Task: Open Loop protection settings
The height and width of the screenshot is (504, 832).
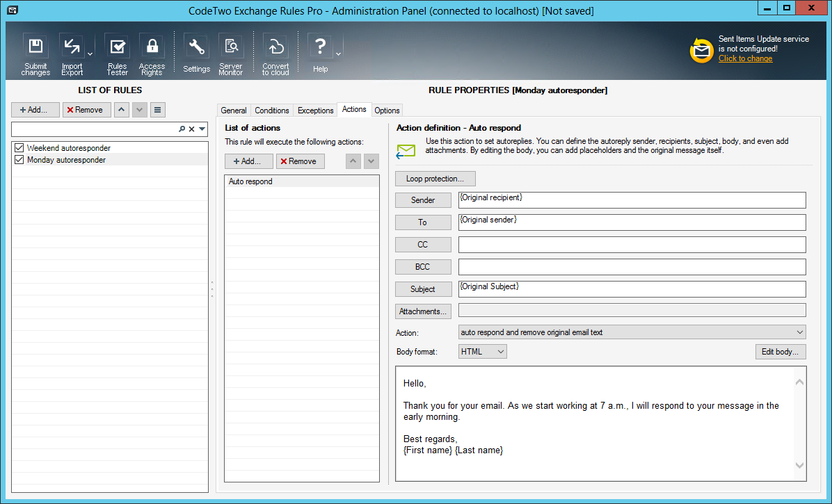Action: 435,179
